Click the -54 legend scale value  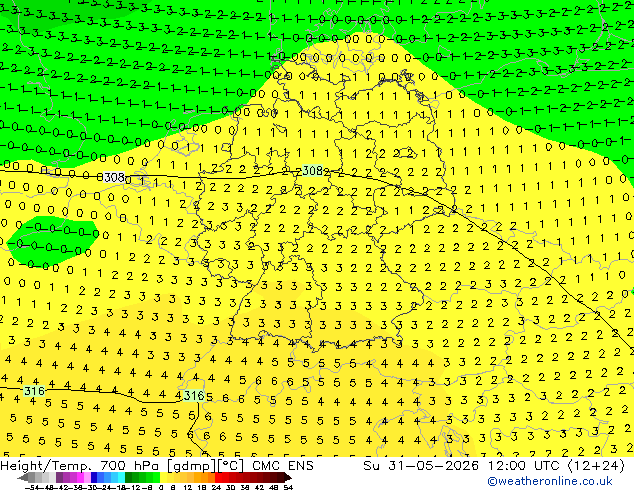tap(32, 487)
